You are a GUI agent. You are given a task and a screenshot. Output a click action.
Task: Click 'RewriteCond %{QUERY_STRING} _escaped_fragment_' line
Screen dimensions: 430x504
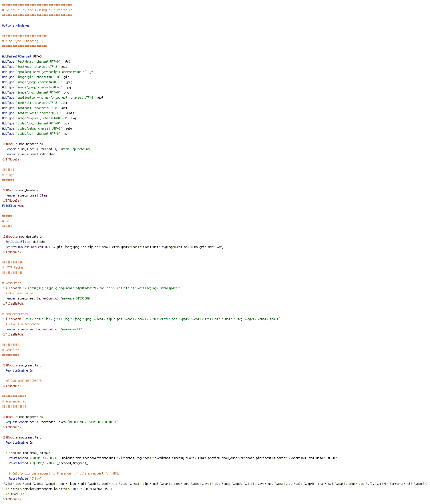(48, 463)
